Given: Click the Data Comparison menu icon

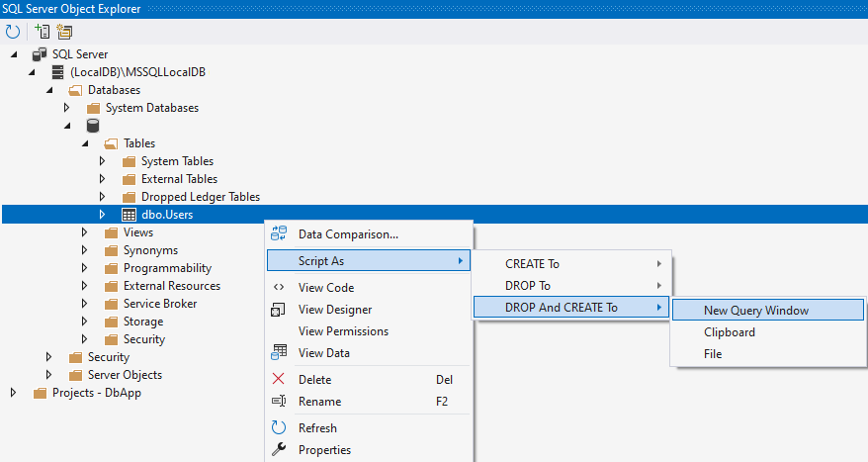Looking at the screenshot, I should 279,233.
